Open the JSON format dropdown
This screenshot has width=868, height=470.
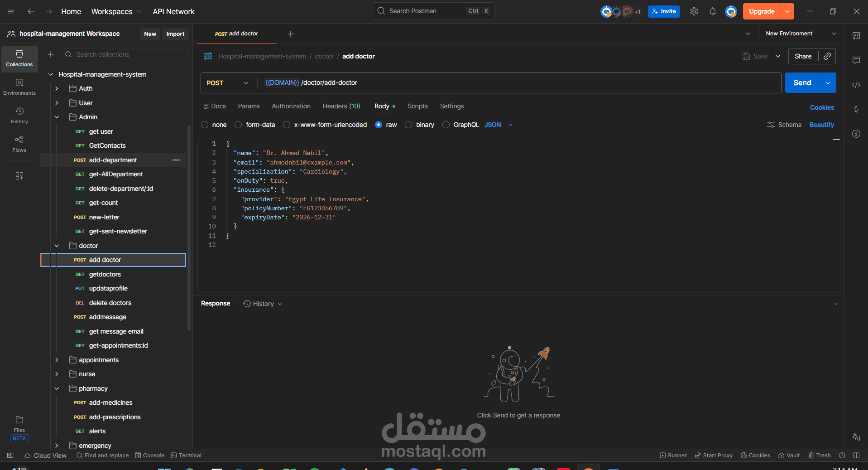[x=498, y=125]
